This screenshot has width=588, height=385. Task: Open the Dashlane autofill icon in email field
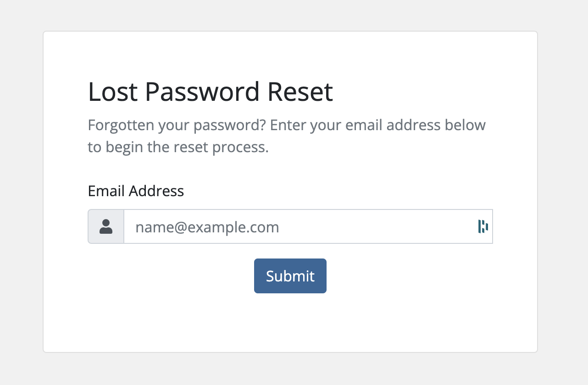point(483,226)
